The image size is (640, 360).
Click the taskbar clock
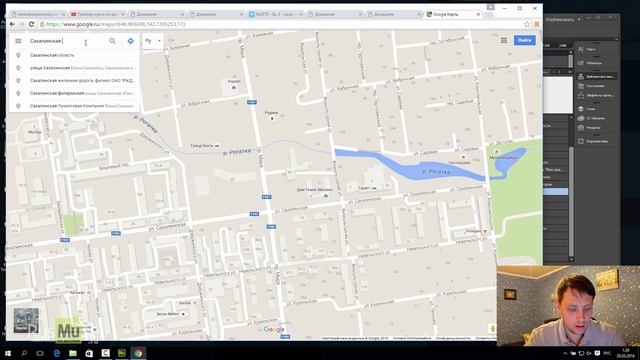[626, 353]
